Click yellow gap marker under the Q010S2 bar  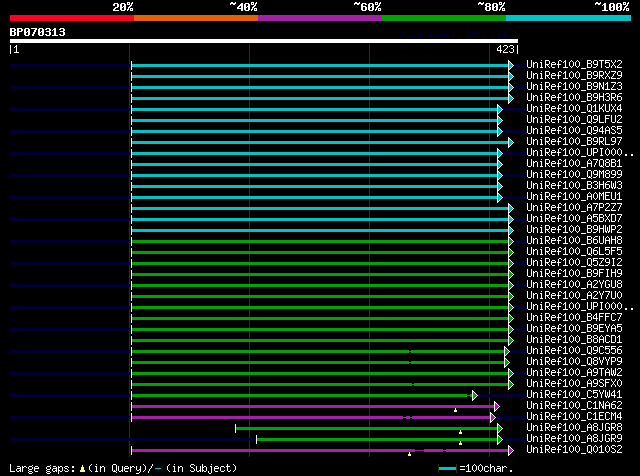click(409, 454)
